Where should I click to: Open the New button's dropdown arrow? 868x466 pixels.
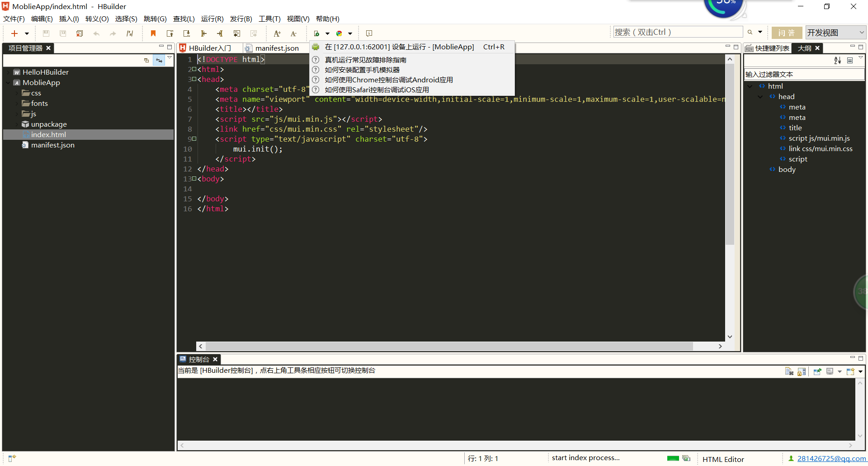tap(27, 33)
